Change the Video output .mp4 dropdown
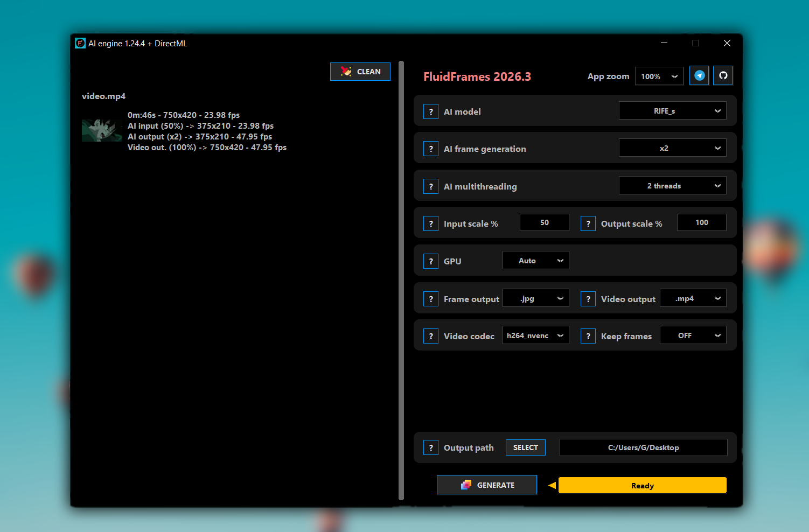The height and width of the screenshot is (532, 809). point(693,298)
